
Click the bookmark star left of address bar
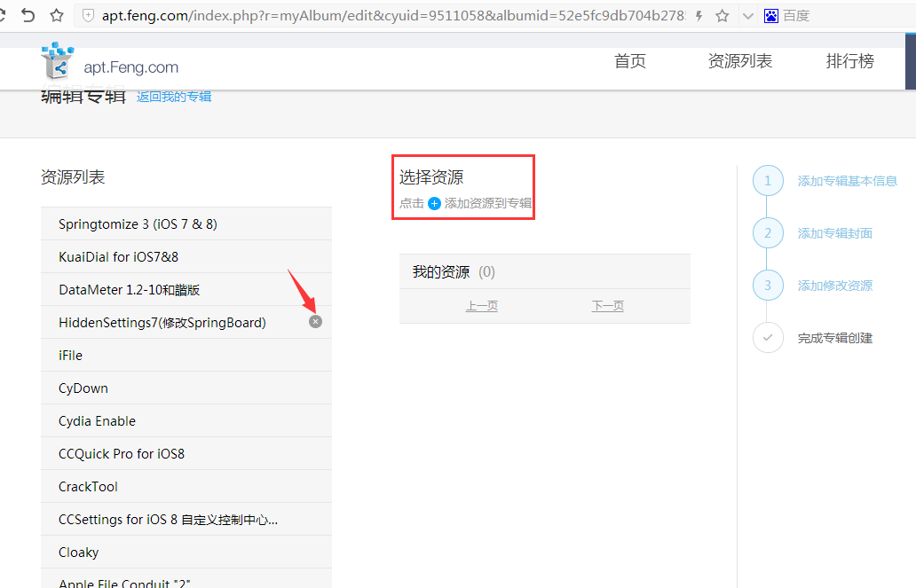click(x=57, y=15)
